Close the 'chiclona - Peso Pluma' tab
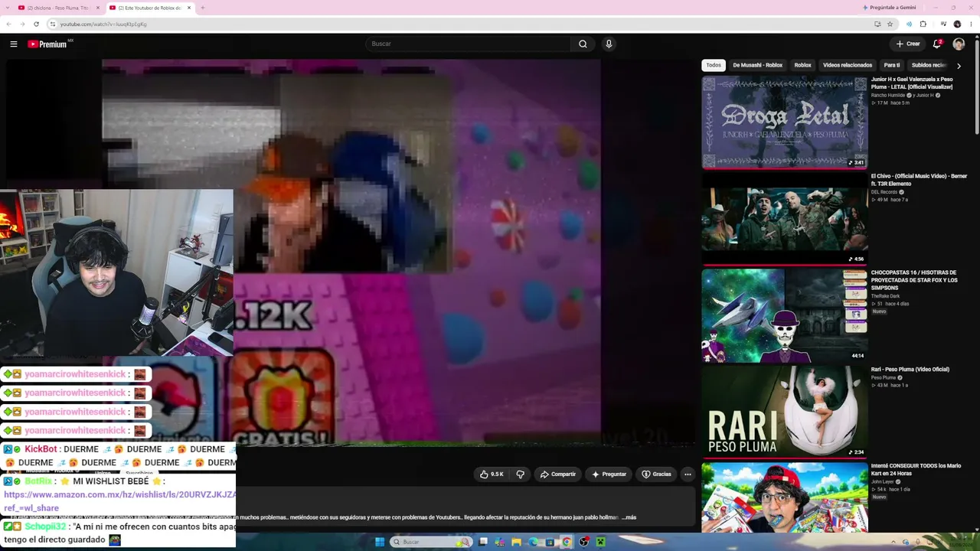This screenshot has width=980, height=551. [x=98, y=8]
